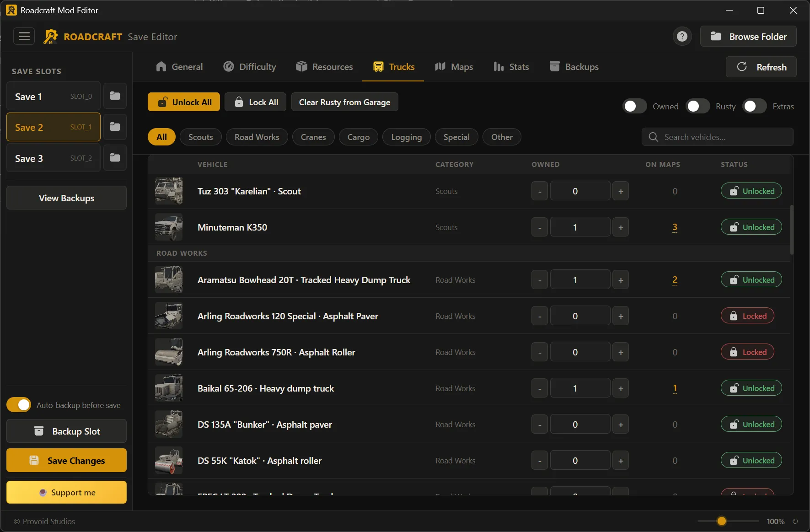
Task: Open on-maps count 2 for Aramatsu Bowhead
Action: pos(675,279)
